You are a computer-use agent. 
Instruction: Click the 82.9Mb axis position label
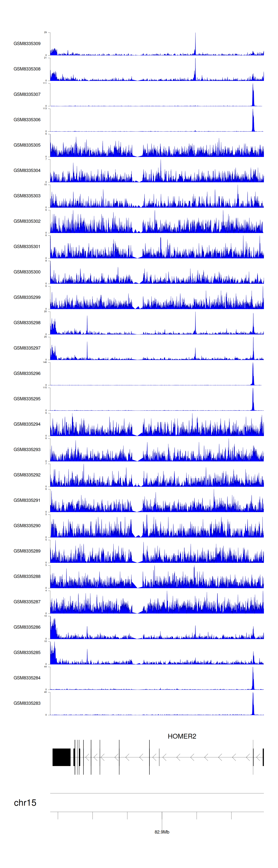(162, 832)
